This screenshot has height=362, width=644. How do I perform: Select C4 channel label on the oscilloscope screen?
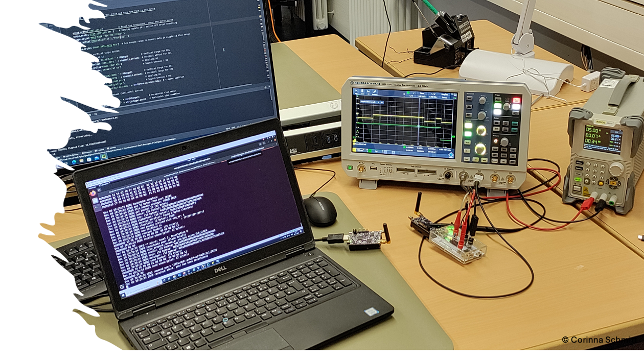point(393,152)
